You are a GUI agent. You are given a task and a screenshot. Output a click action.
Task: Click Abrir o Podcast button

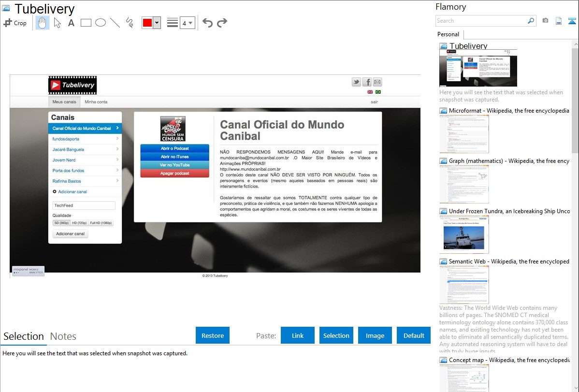coord(174,148)
